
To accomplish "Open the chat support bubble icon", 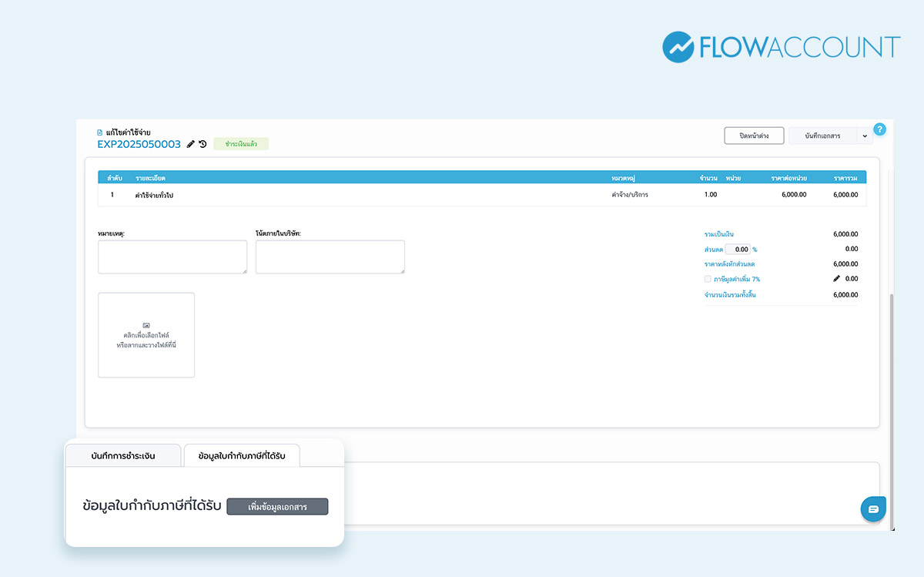I will point(873,509).
